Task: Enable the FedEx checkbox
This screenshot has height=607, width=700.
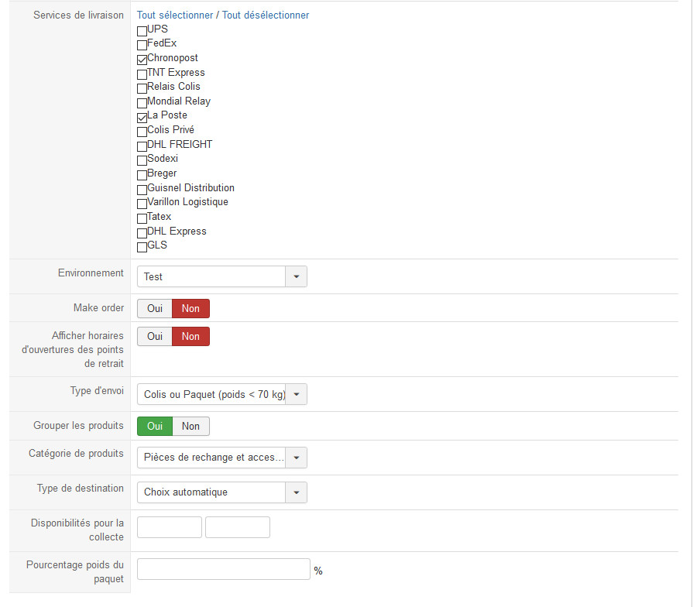Action: (x=142, y=45)
